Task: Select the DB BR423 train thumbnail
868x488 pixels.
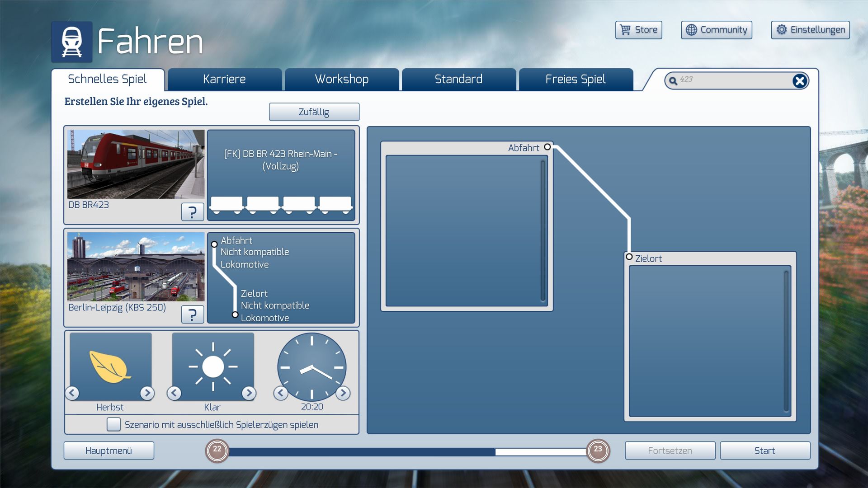Action: coord(136,164)
